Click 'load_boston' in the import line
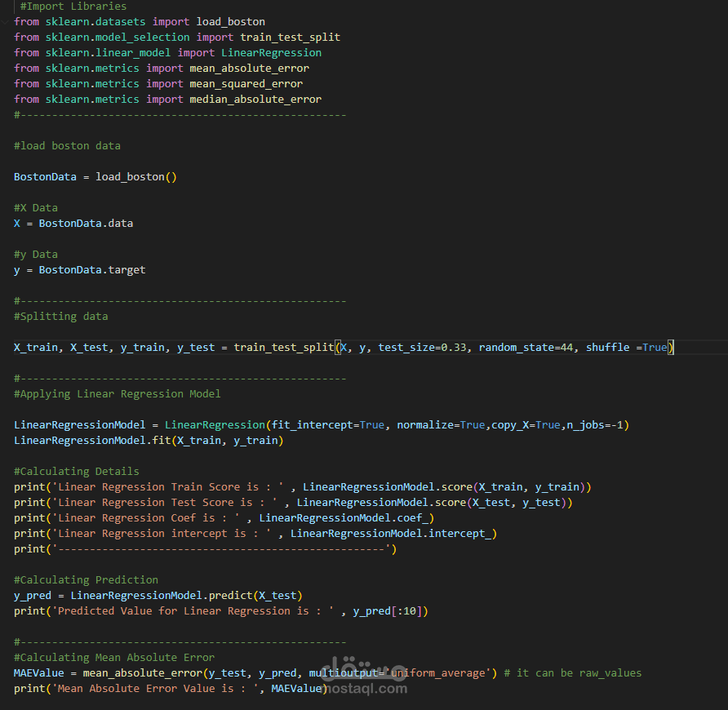728x710 pixels. tap(230, 22)
